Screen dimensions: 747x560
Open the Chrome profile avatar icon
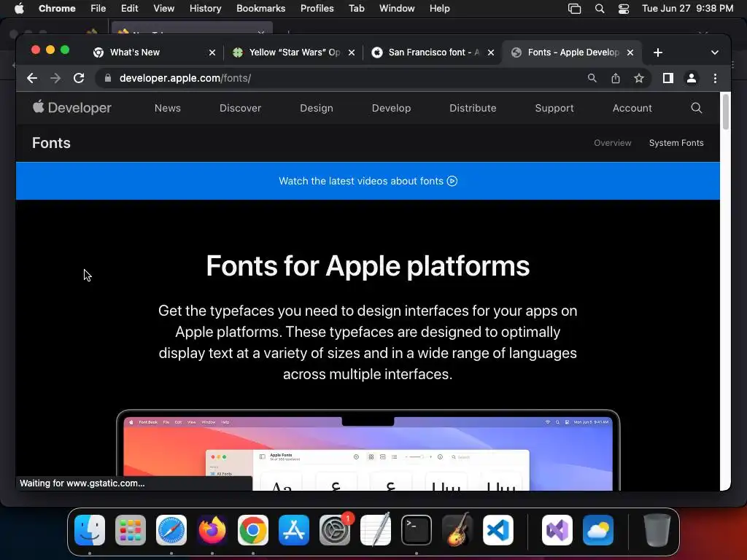click(692, 78)
